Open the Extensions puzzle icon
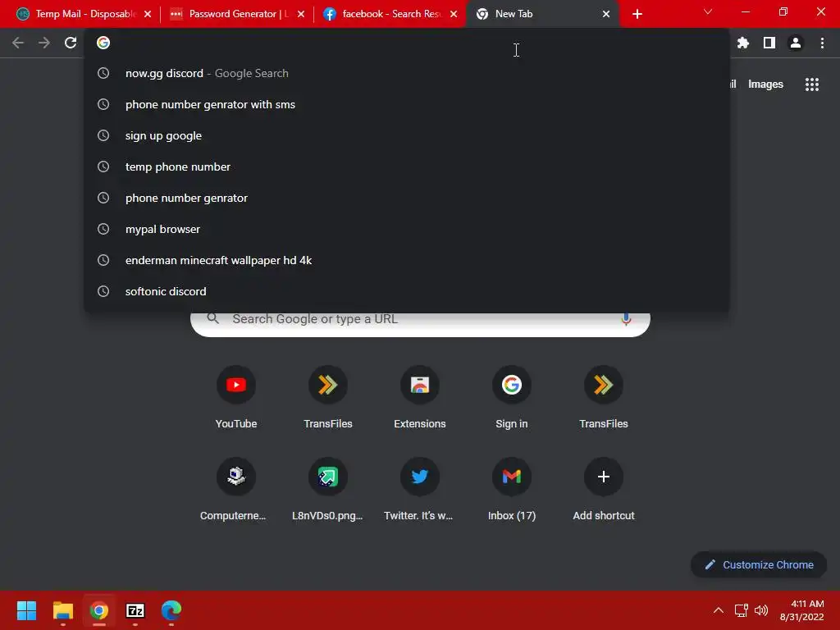The image size is (840, 630). [x=742, y=43]
